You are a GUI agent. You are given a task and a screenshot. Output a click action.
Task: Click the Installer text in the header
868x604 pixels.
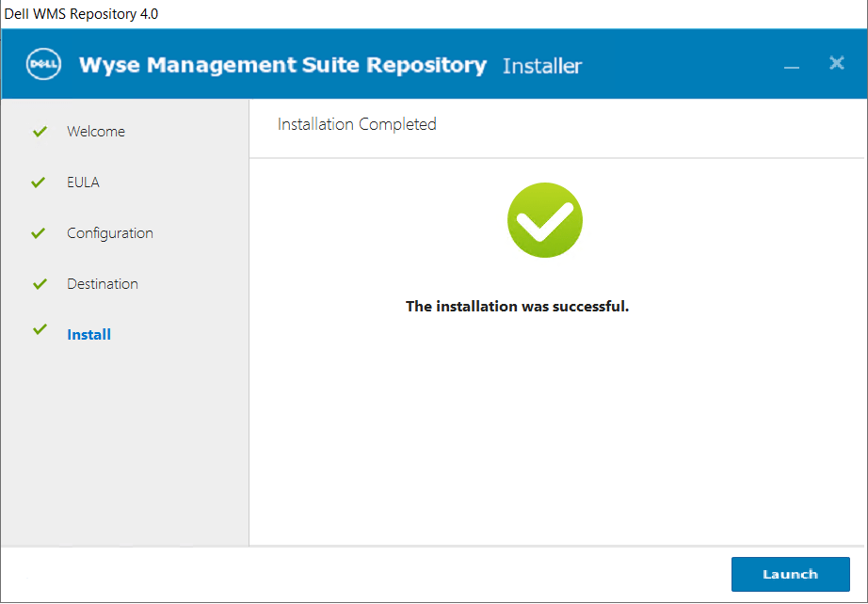(x=542, y=66)
